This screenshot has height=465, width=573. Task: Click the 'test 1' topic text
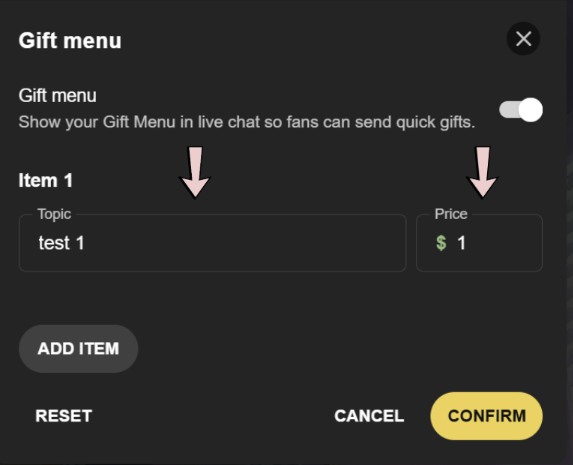(61, 243)
